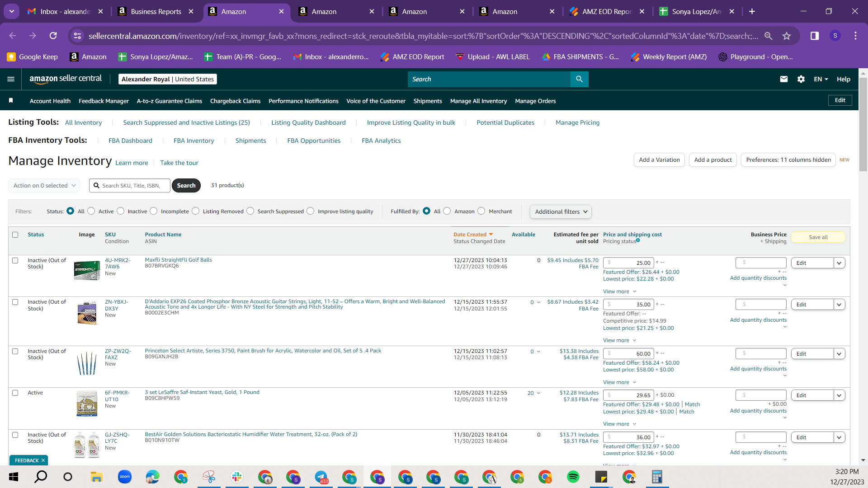Click the price field showing 25.00
868x488 pixels.
[x=628, y=263]
